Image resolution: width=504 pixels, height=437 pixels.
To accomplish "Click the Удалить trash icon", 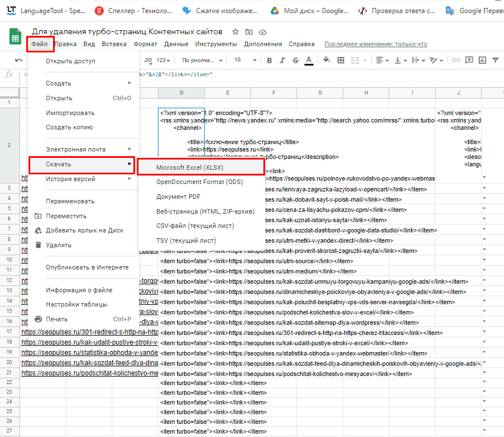I will coord(38,245).
